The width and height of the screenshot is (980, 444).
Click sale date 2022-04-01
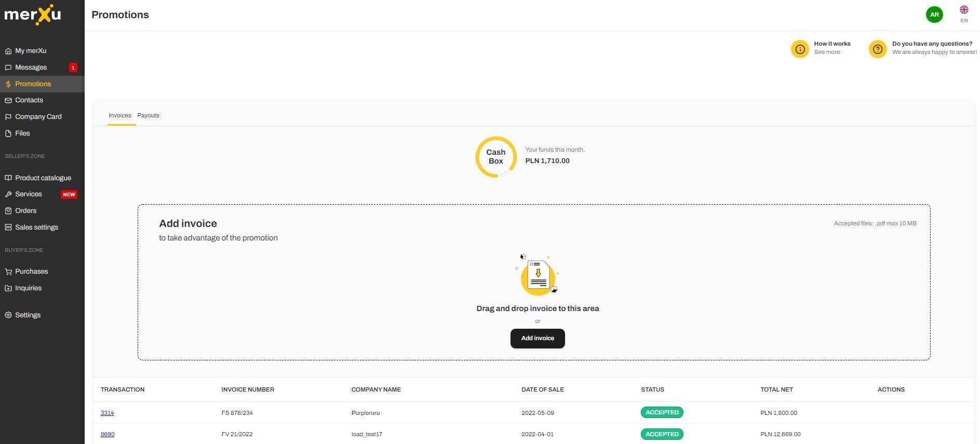538,434
